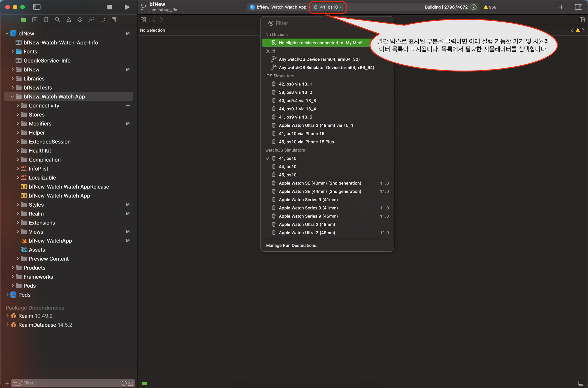The height and width of the screenshot is (388, 588).
Task: Collapse the bfNew_Watch Watch App group
Action: click(12, 97)
